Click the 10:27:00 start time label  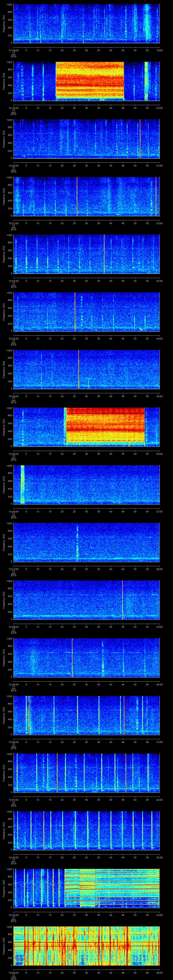13,569
